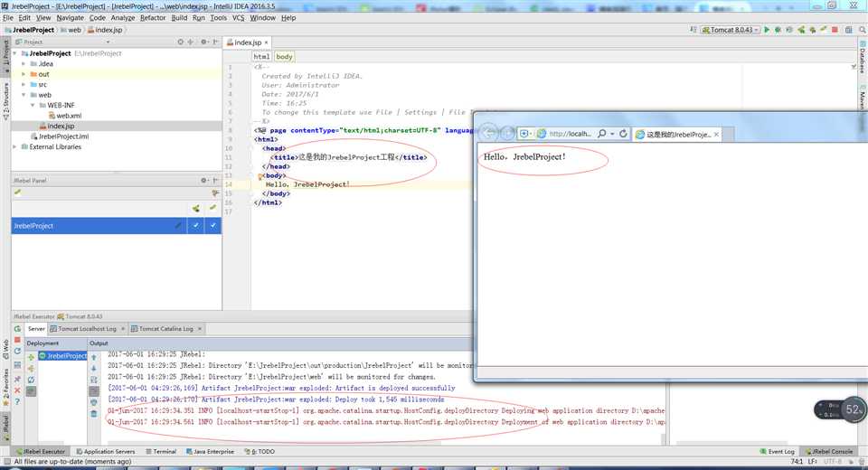Click the browser address bar showing localhost
This screenshot has width=868, height=470.
pos(571,134)
